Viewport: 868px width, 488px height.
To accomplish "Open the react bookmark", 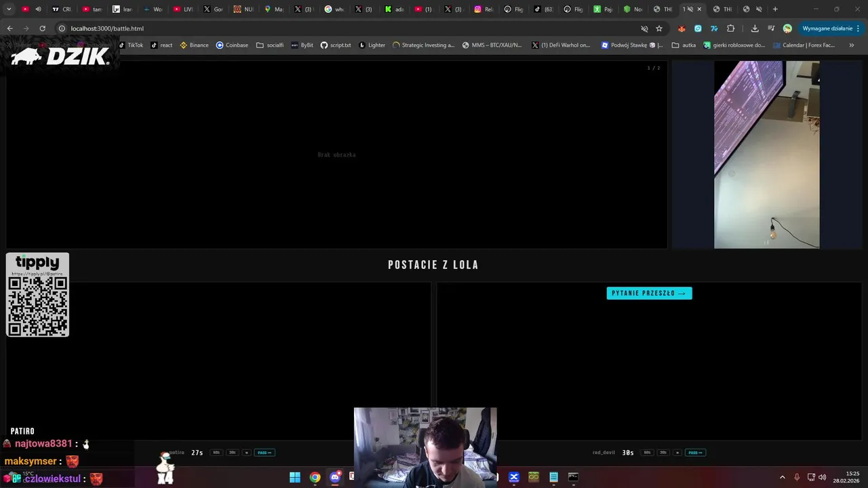I will (161, 45).
